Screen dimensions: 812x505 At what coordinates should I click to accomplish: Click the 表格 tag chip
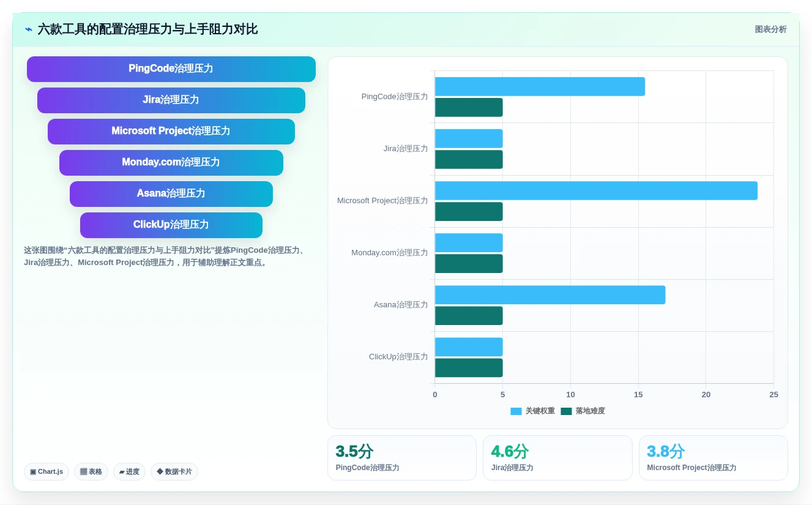[x=91, y=472]
